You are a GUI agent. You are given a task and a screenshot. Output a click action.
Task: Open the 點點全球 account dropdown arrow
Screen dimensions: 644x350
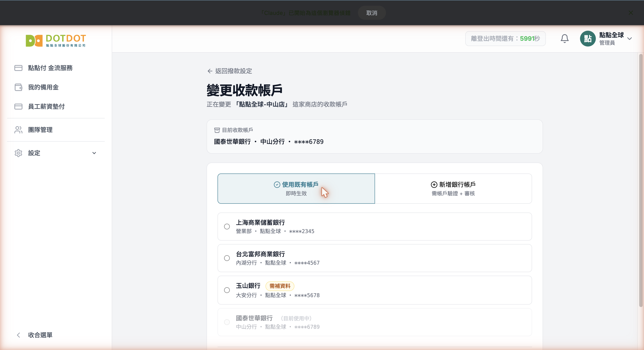point(630,39)
